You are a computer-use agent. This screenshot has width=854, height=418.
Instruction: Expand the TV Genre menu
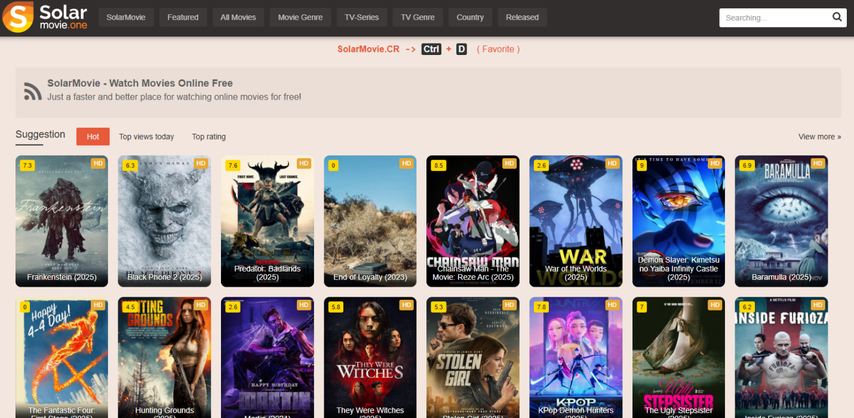pos(416,17)
